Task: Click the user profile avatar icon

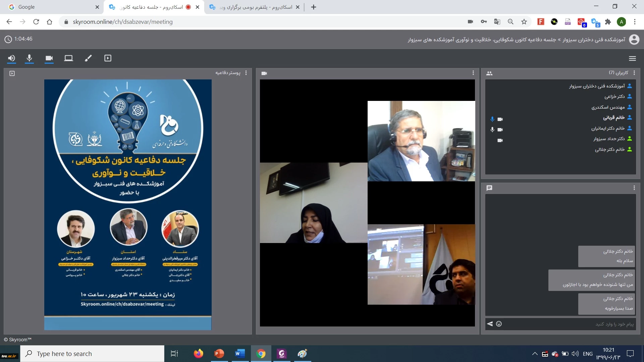Action: (x=634, y=40)
